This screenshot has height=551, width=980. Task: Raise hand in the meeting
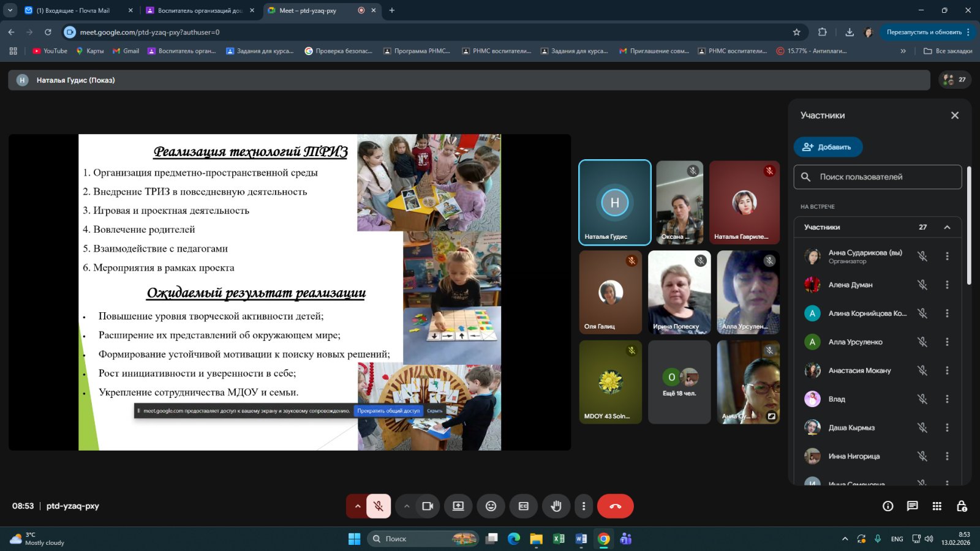556,506
